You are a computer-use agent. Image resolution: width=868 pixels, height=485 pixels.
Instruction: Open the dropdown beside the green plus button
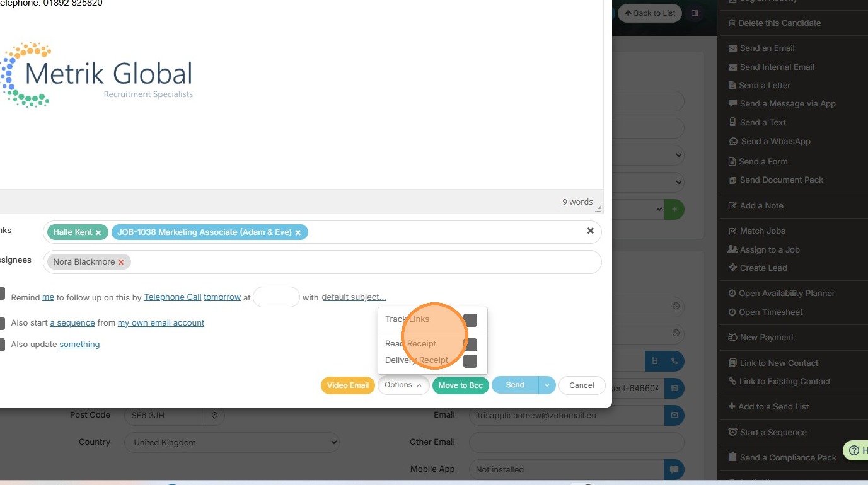659,209
